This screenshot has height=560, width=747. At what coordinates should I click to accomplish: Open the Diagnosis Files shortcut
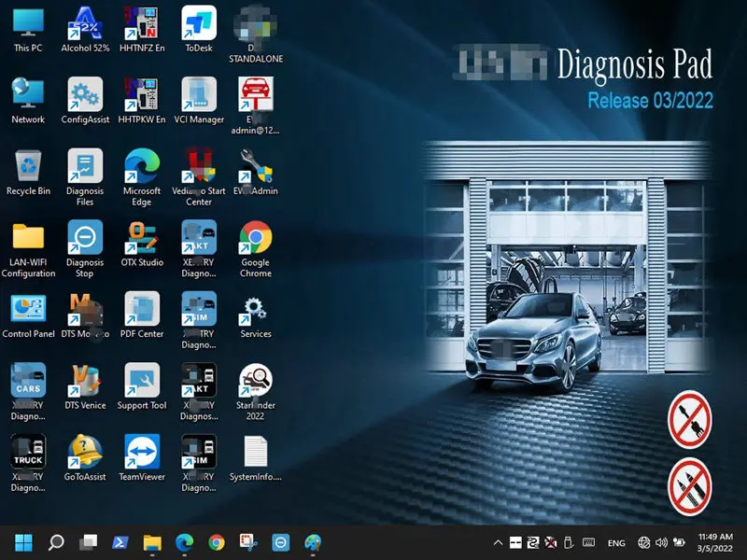pyautogui.click(x=85, y=166)
